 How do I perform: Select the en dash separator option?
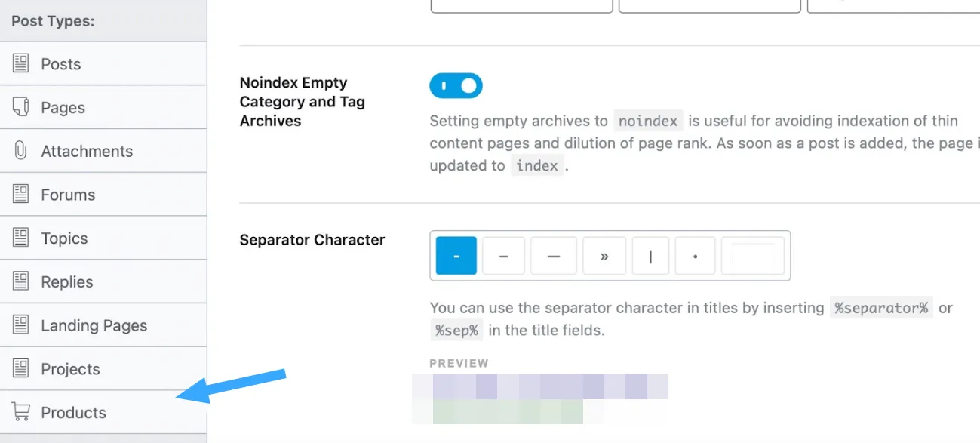pos(503,256)
